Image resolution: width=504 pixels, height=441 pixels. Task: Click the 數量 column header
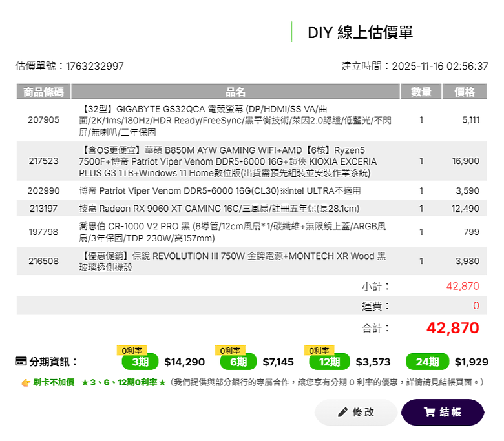(421, 92)
